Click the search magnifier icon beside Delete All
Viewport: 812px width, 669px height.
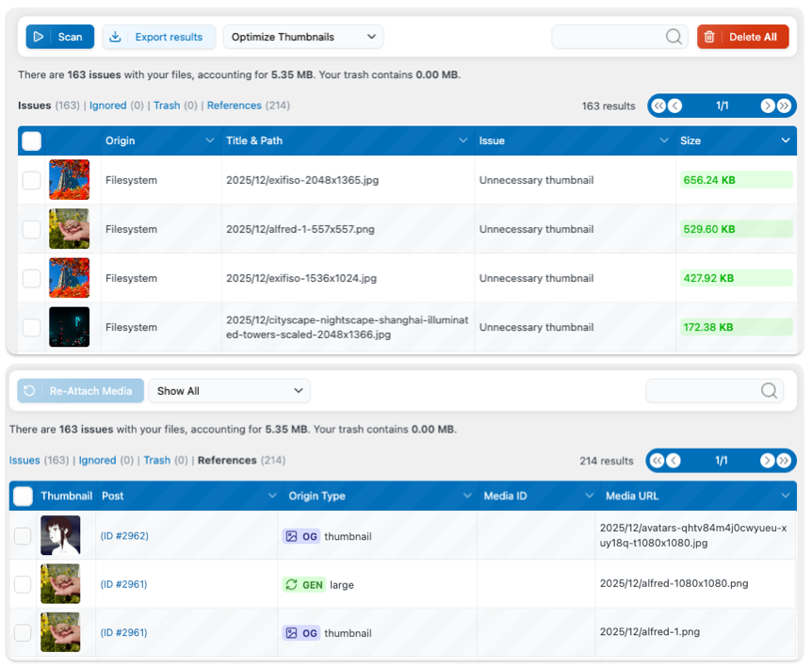pyautogui.click(x=674, y=37)
